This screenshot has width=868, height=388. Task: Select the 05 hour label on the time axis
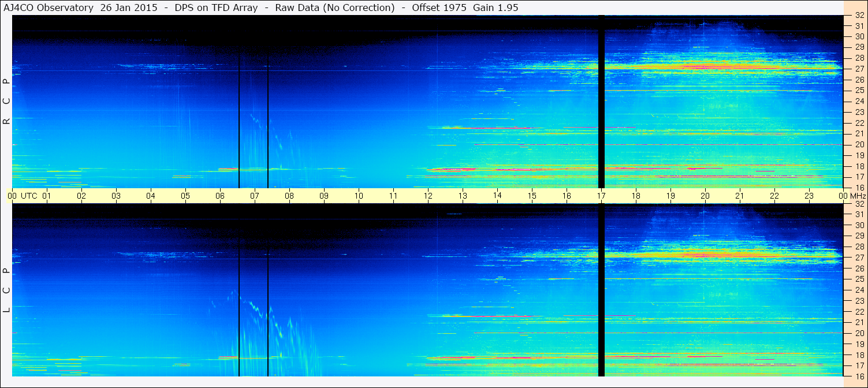pos(185,196)
